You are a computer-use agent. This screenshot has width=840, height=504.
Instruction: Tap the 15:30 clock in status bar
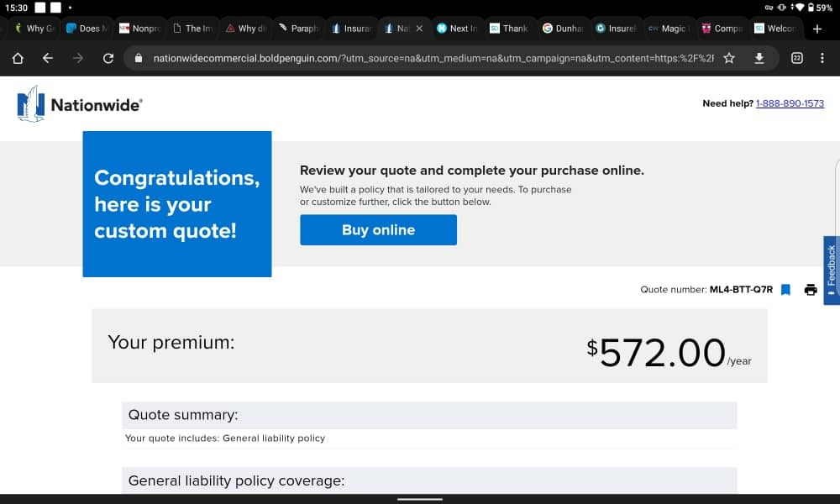pos(16,8)
